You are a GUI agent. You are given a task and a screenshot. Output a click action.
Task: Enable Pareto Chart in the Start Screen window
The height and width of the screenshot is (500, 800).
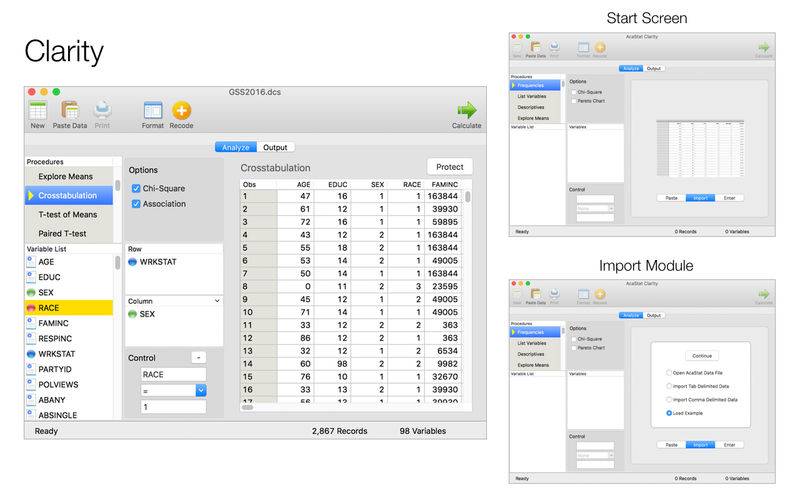(574, 101)
